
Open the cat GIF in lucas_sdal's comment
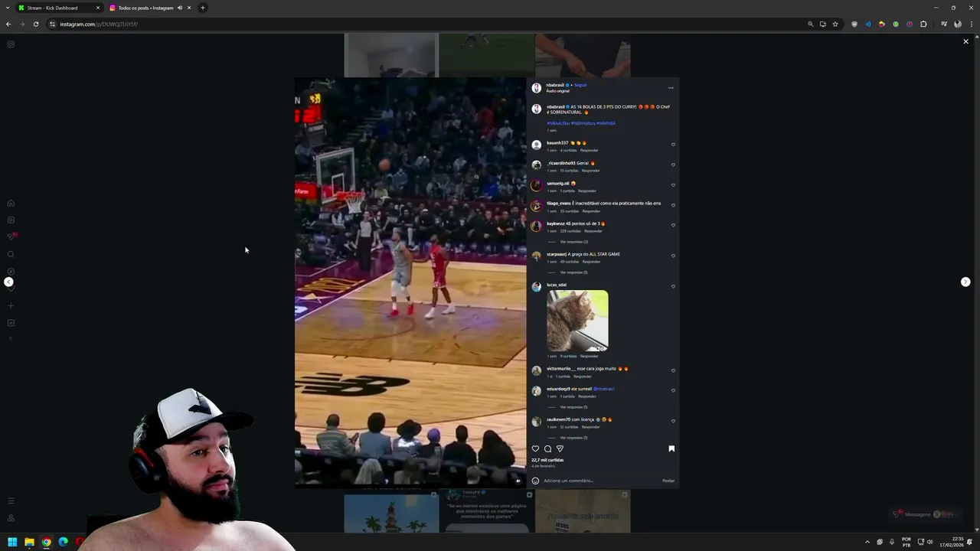pyautogui.click(x=577, y=321)
